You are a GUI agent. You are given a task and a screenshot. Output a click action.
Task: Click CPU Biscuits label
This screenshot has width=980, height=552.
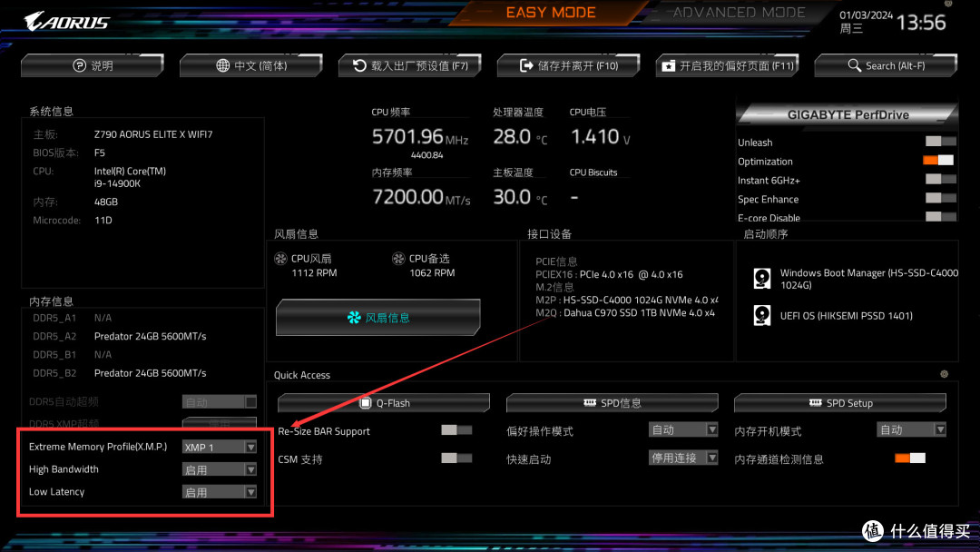593,172
